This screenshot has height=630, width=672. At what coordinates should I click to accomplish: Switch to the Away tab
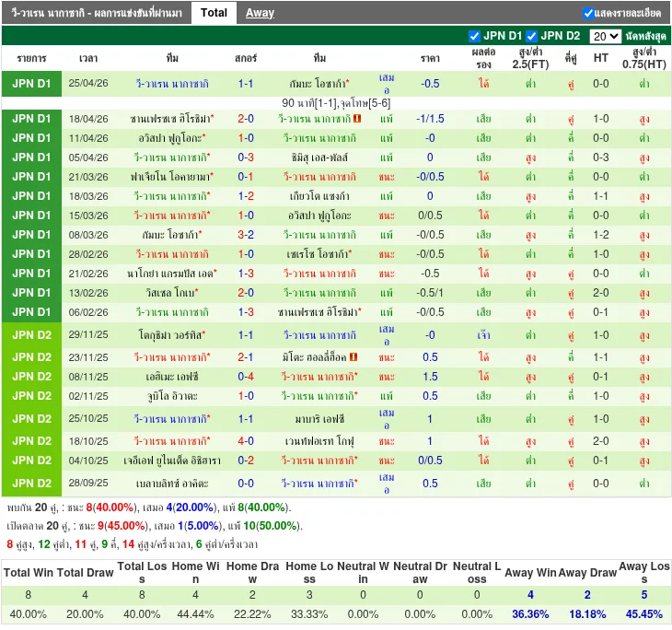point(260,13)
